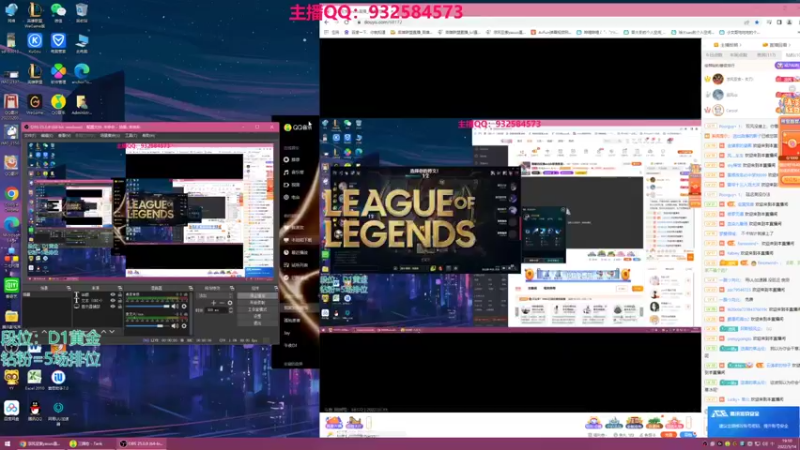Open the Tencent QQ penguin icon
800x450 pixels.
pyautogui.click(x=35, y=410)
